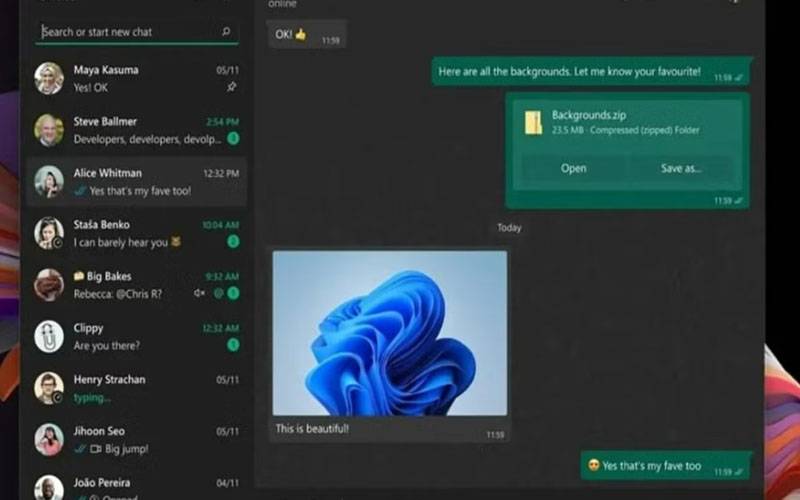Open João Pereira's avatar
The width and height of the screenshot is (800, 500).
point(49,488)
